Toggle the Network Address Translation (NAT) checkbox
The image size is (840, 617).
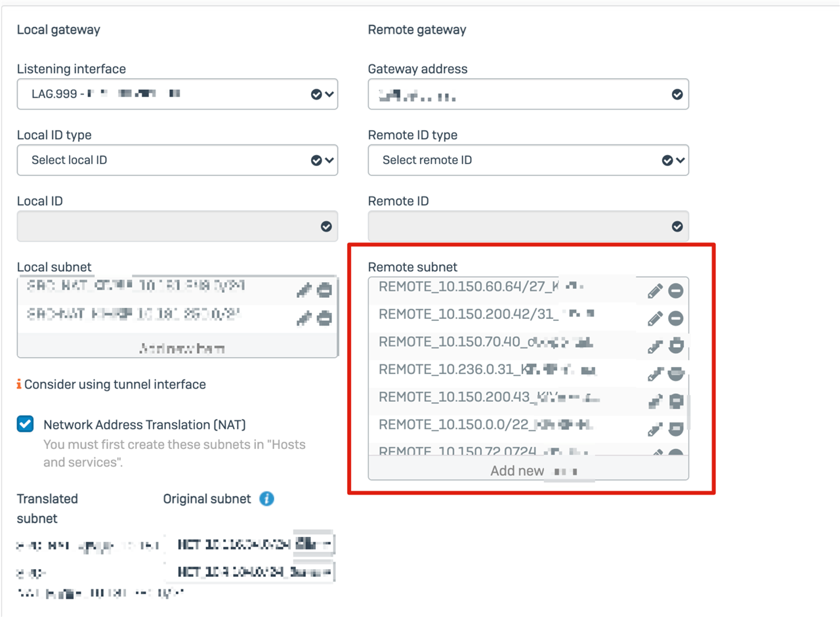(25, 424)
